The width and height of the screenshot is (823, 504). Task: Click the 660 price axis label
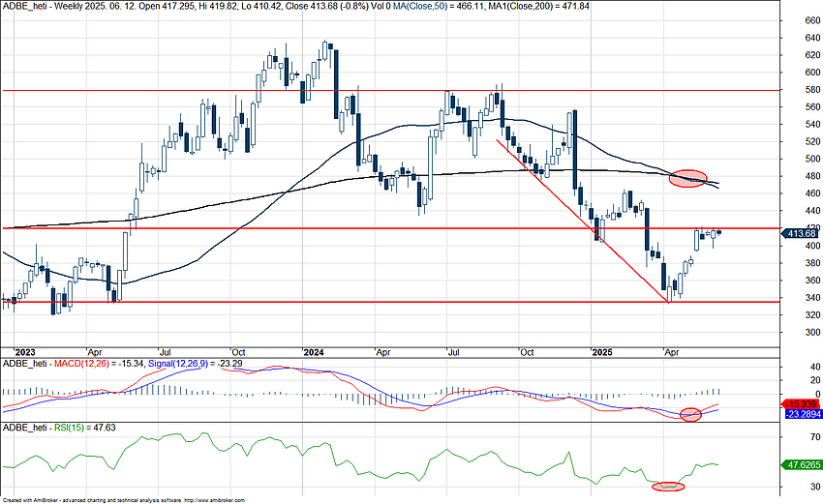click(x=812, y=20)
